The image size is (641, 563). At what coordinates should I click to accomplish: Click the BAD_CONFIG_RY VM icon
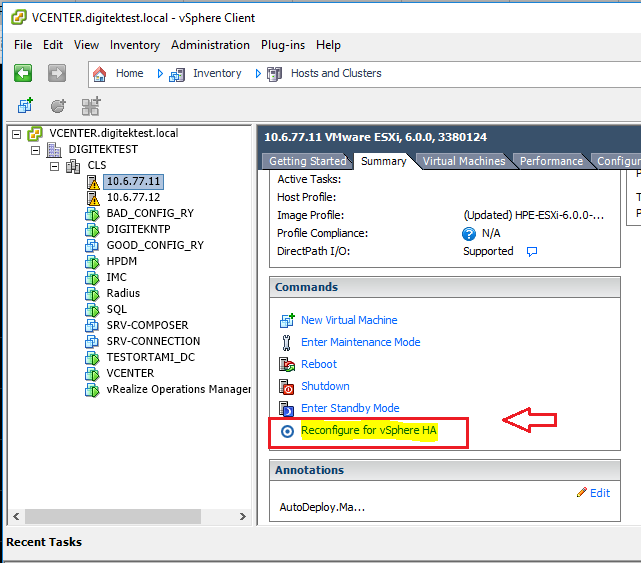click(92, 214)
